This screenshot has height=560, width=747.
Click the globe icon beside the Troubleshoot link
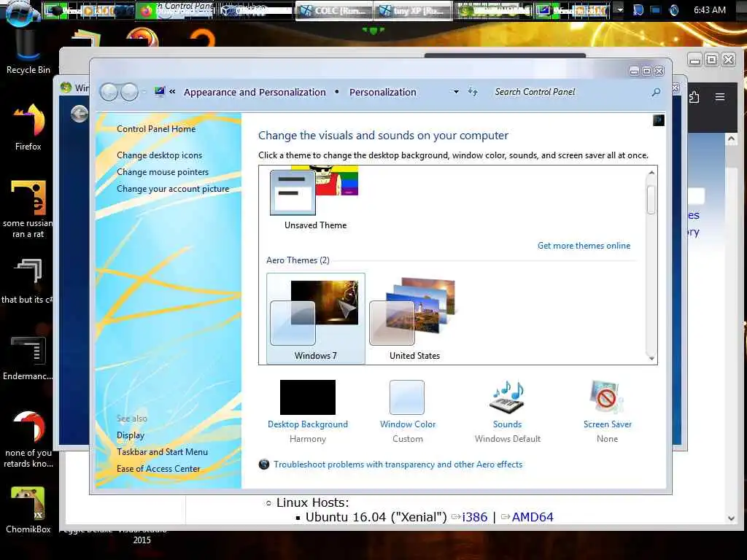pyautogui.click(x=264, y=464)
